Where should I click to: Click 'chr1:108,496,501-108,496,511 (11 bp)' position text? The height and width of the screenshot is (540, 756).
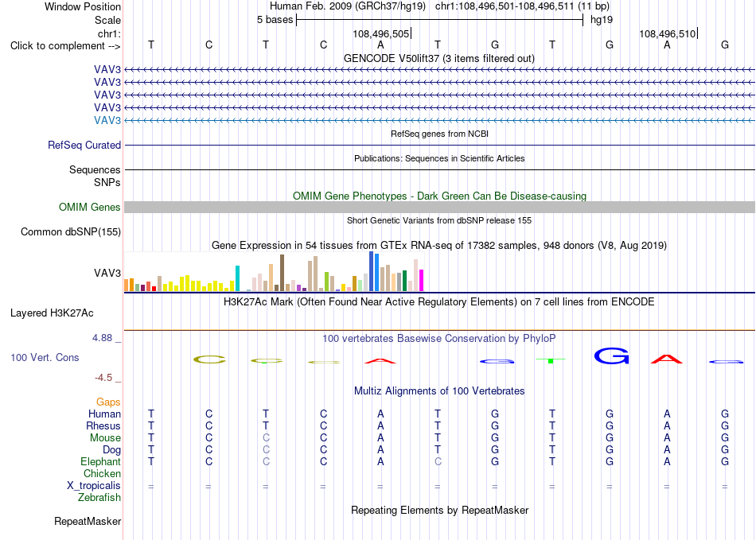[522, 6]
